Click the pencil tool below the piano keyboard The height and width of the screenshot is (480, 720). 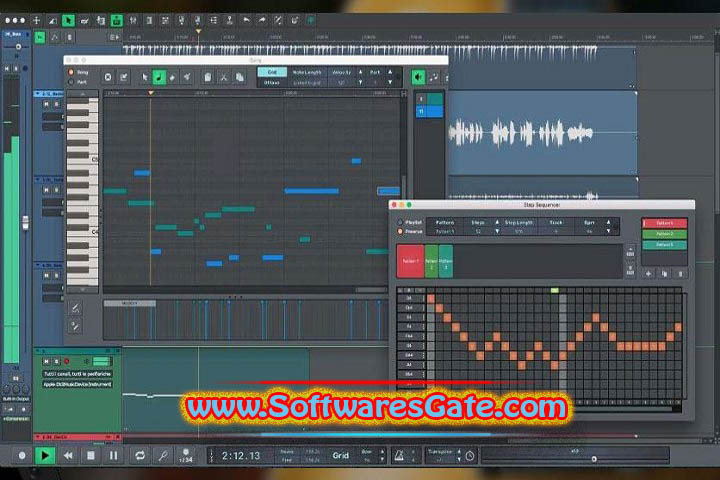75,308
